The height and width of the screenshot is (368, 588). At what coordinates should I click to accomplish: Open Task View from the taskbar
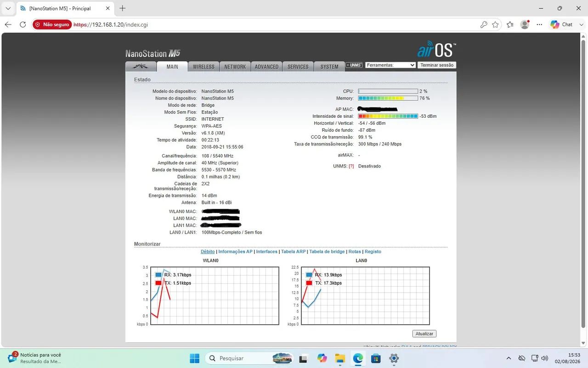(303, 358)
